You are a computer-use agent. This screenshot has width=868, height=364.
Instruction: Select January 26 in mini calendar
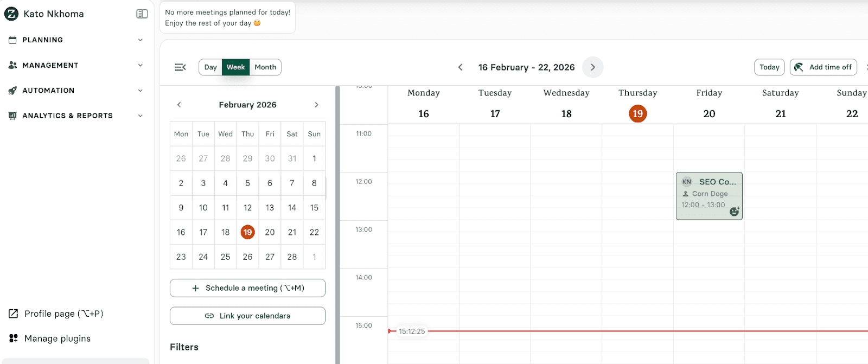coord(181,158)
